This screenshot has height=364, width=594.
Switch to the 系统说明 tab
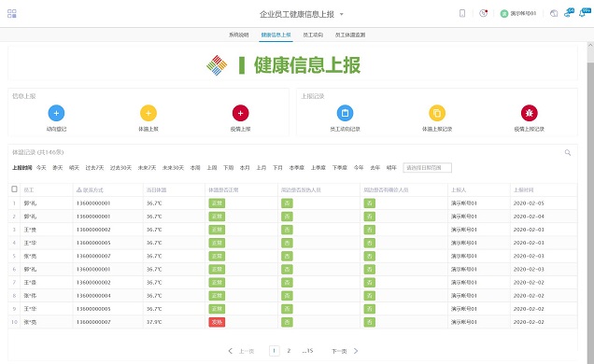tap(239, 35)
